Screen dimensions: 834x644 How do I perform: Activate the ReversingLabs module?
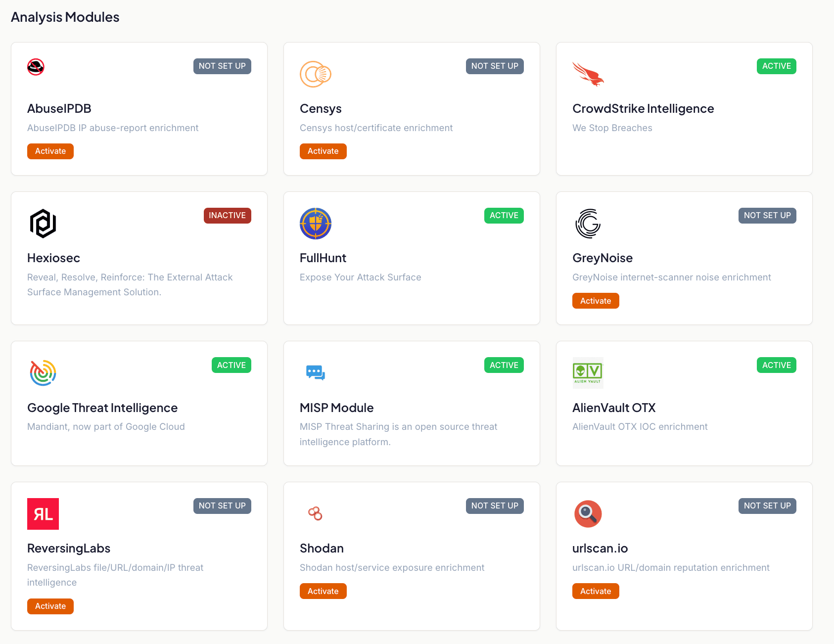tap(50, 606)
